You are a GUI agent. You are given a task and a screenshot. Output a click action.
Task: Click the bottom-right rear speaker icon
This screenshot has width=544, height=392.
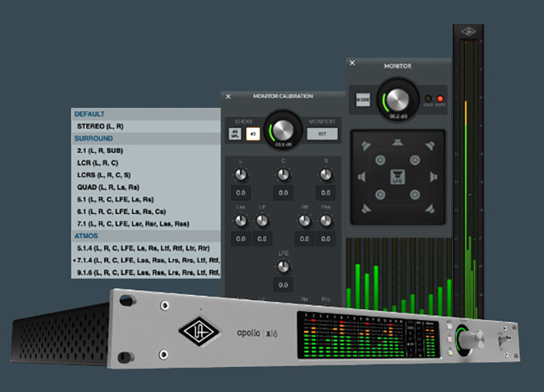[x=429, y=209]
